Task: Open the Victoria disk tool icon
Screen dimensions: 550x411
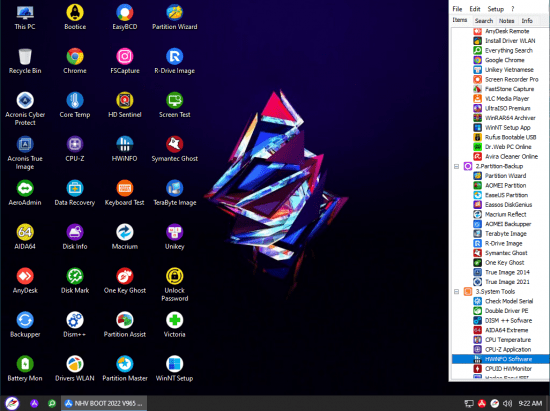Action: pyautogui.click(x=174, y=325)
